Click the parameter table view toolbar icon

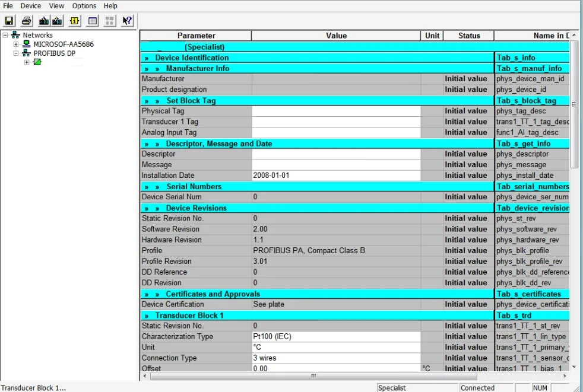(x=92, y=21)
